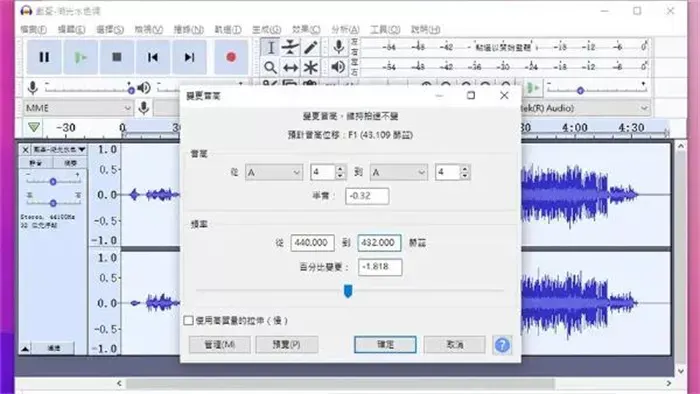Open the 選擇(S) Select menu
700x394 pixels.
pos(110,29)
